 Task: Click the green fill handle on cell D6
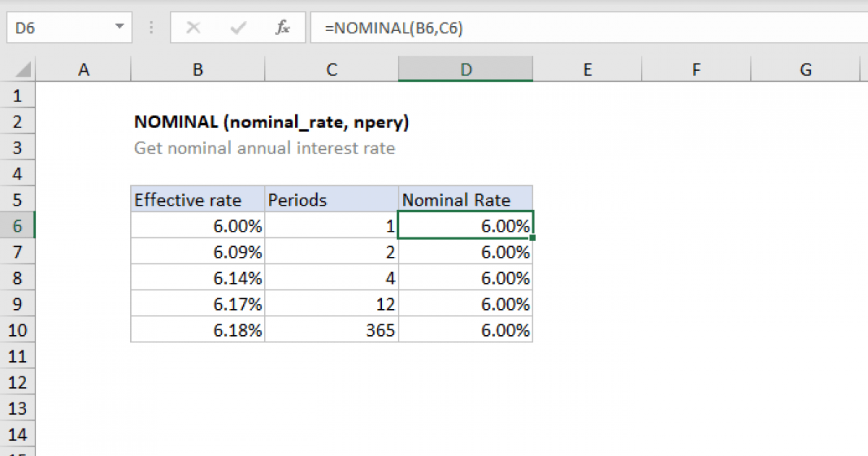click(x=533, y=237)
